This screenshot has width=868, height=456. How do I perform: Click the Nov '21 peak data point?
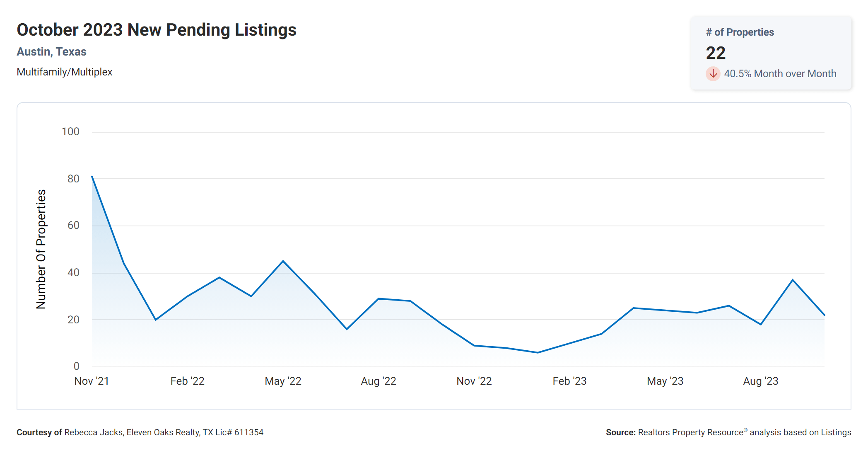92,177
